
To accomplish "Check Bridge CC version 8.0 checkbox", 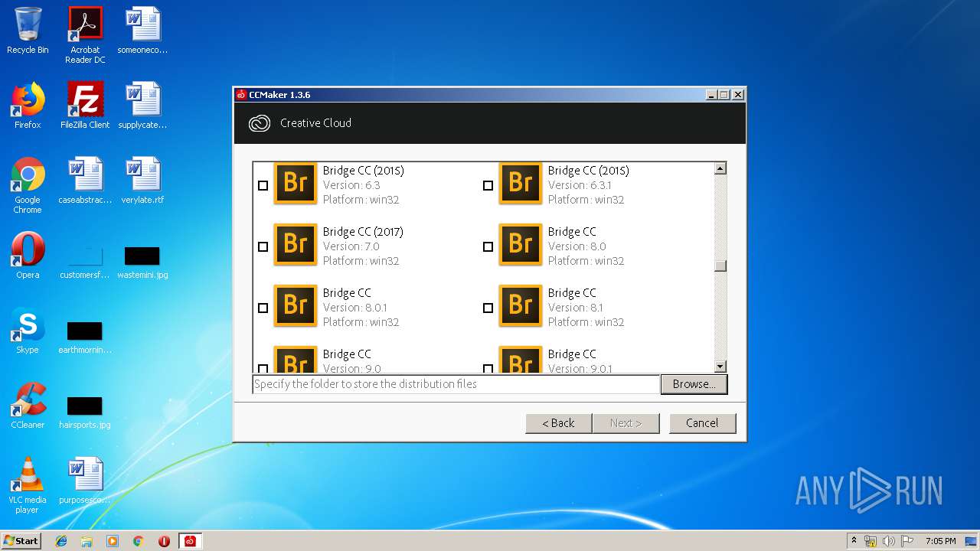I will 488,246.
